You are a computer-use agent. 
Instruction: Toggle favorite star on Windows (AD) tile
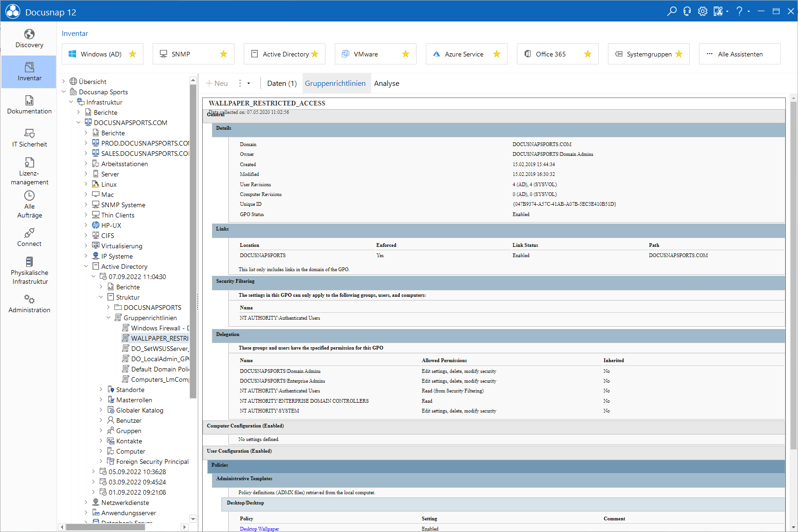[133, 54]
